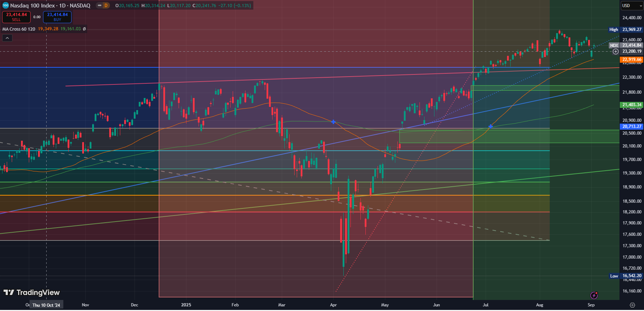Click the open price value O20,165.25
644x311 pixels.
pos(127,5)
